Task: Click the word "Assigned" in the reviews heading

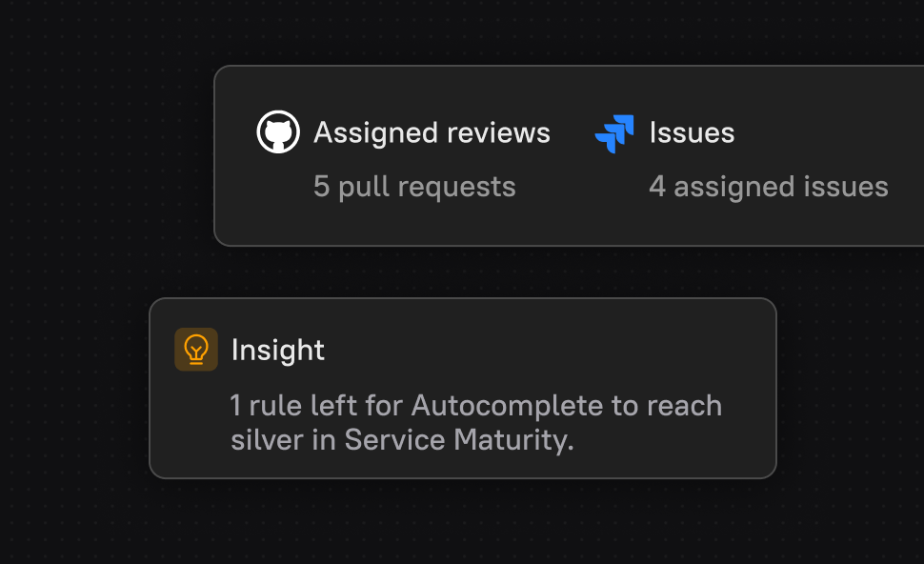Action: pos(377,132)
